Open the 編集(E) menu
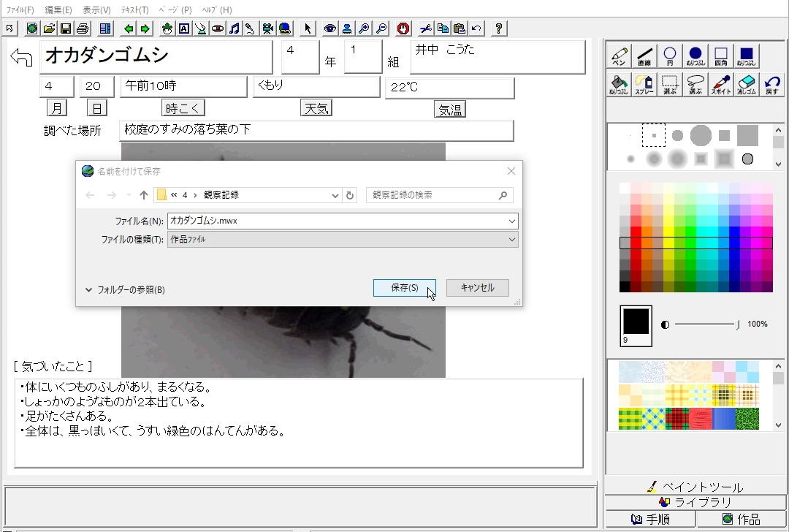Image resolution: width=789 pixels, height=532 pixels. click(x=58, y=9)
